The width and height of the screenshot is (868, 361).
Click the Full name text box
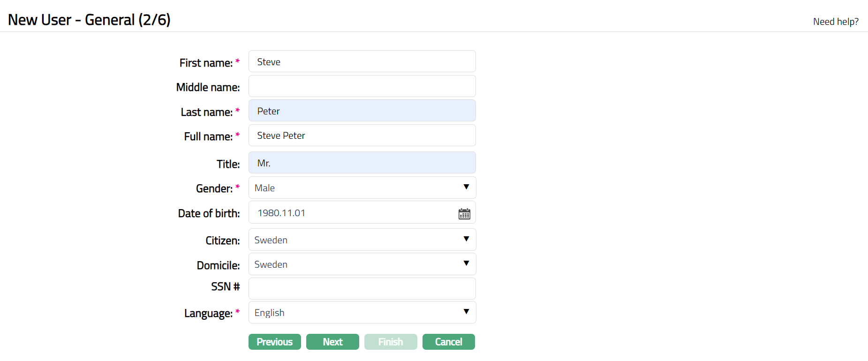pyautogui.click(x=362, y=135)
